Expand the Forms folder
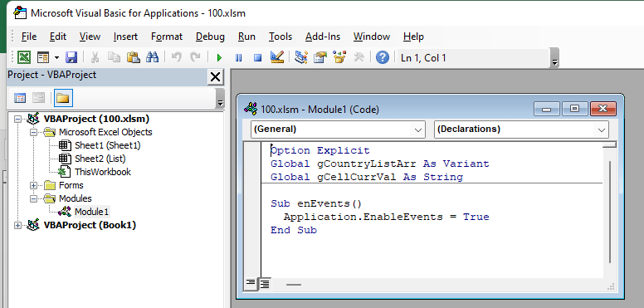644x308 pixels. (x=34, y=186)
